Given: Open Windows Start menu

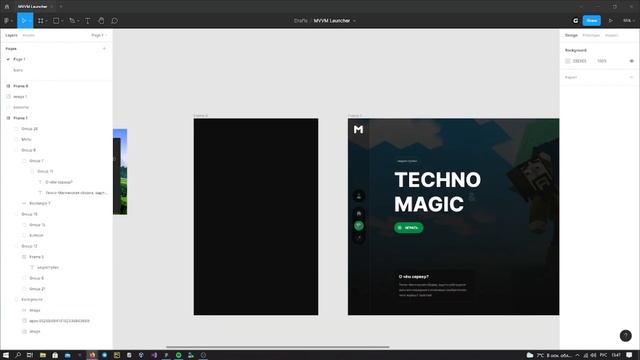Looking at the screenshot, I should 6,355.
